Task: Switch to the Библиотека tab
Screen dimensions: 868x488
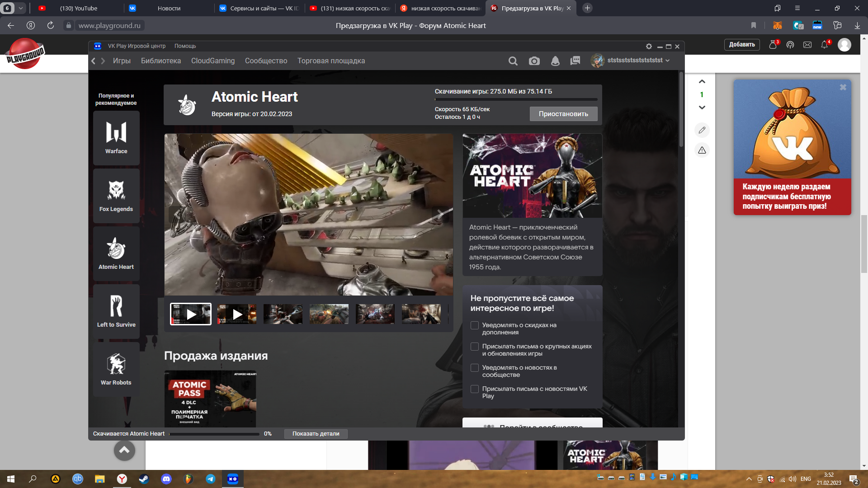Action: click(x=160, y=61)
